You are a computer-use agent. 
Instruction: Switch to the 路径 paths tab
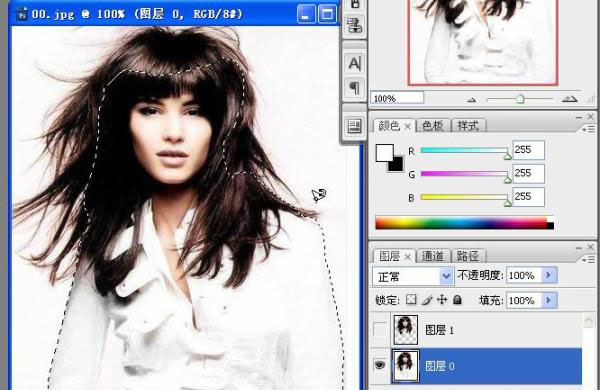click(x=468, y=256)
